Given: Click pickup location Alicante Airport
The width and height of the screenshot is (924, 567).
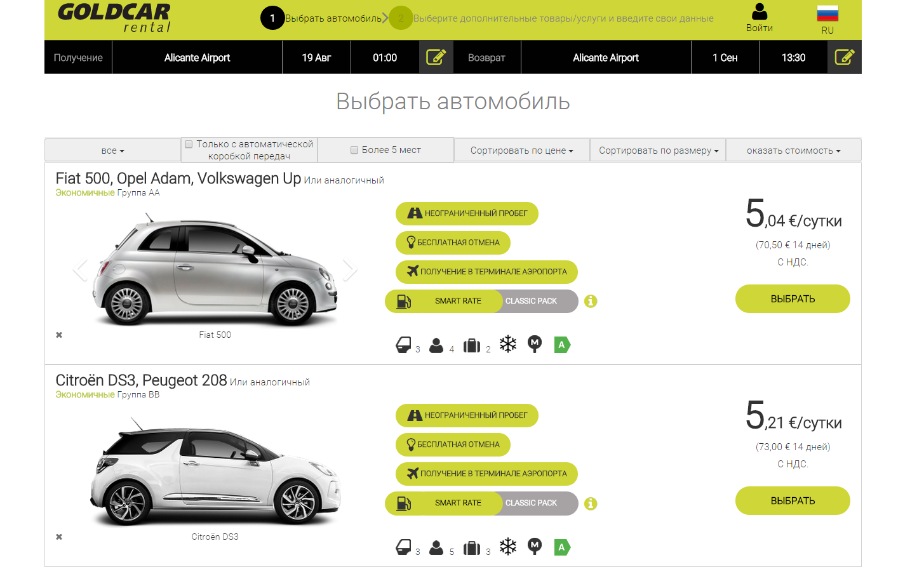Looking at the screenshot, I should [197, 57].
